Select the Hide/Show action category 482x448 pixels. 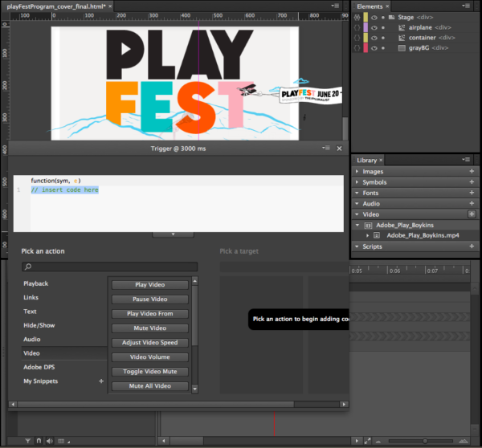coord(39,325)
